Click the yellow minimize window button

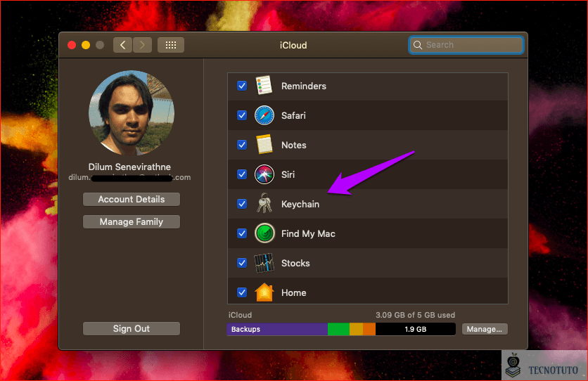[x=86, y=45]
